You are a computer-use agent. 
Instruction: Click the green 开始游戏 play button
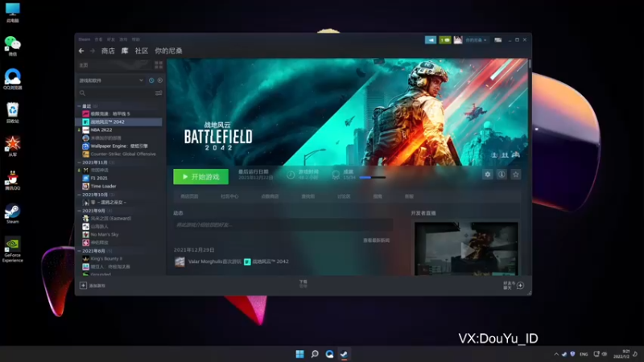pos(200,177)
